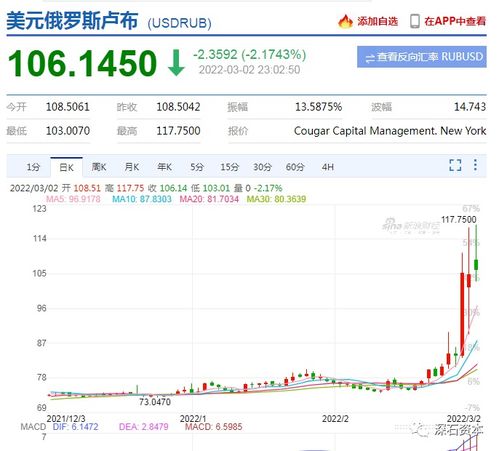Switch to the 月K chart tab
Image resolution: width=499 pixels, height=451 pixels.
pyautogui.click(x=132, y=167)
